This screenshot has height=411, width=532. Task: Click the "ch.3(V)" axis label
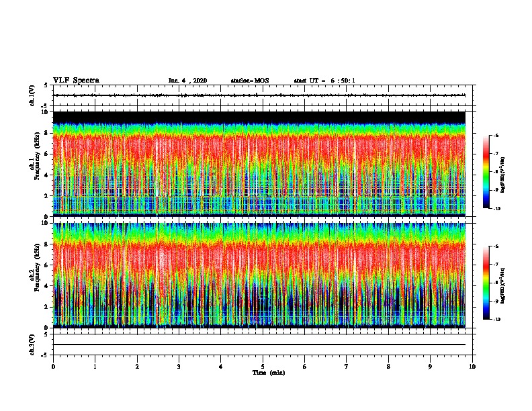(32, 345)
